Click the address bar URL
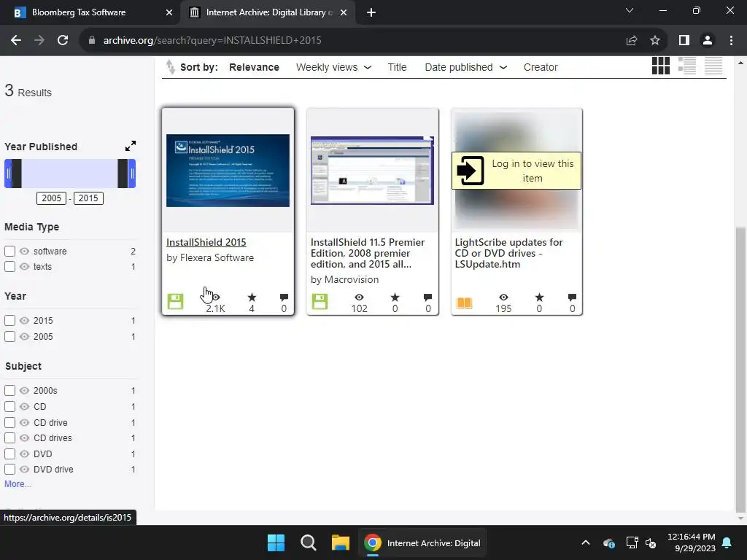 coord(212,41)
